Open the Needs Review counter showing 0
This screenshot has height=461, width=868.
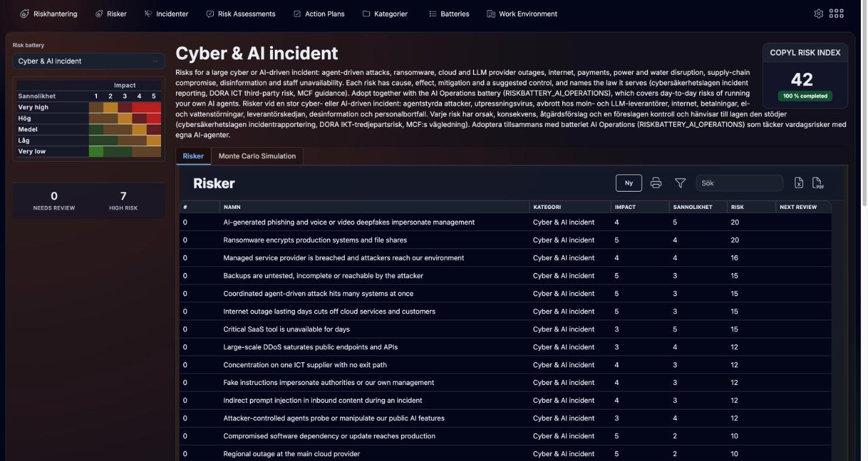click(x=54, y=201)
